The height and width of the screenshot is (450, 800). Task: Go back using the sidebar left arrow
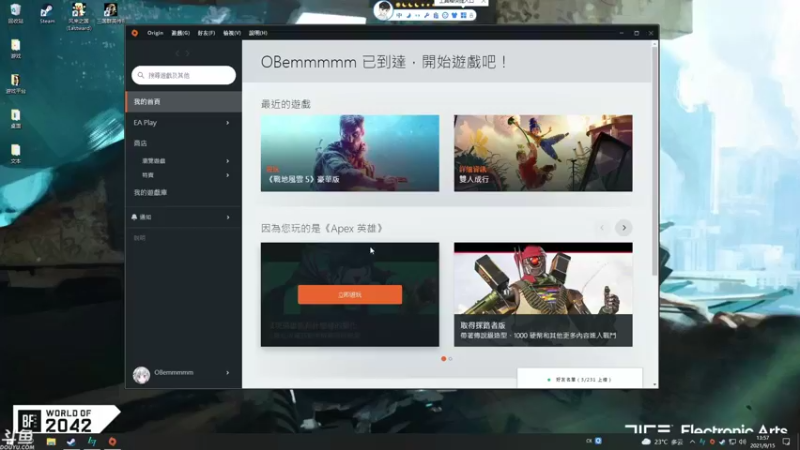pyautogui.click(x=178, y=53)
